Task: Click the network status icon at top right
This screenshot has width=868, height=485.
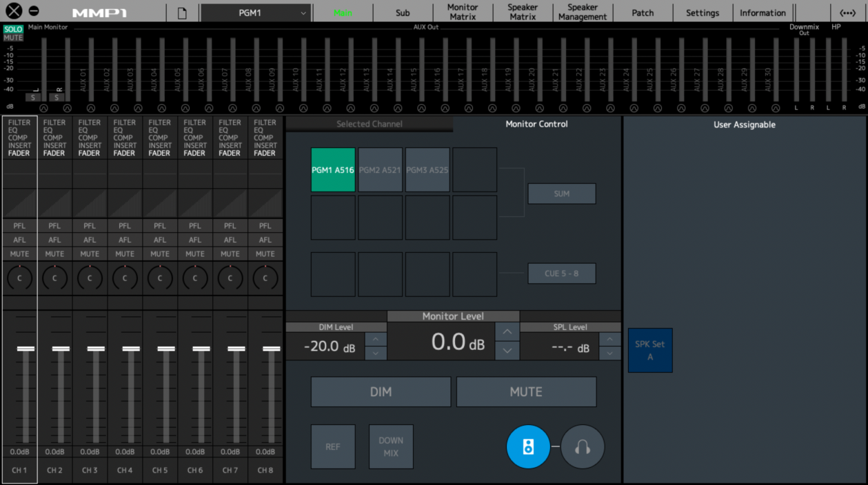Action: pyautogui.click(x=847, y=13)
